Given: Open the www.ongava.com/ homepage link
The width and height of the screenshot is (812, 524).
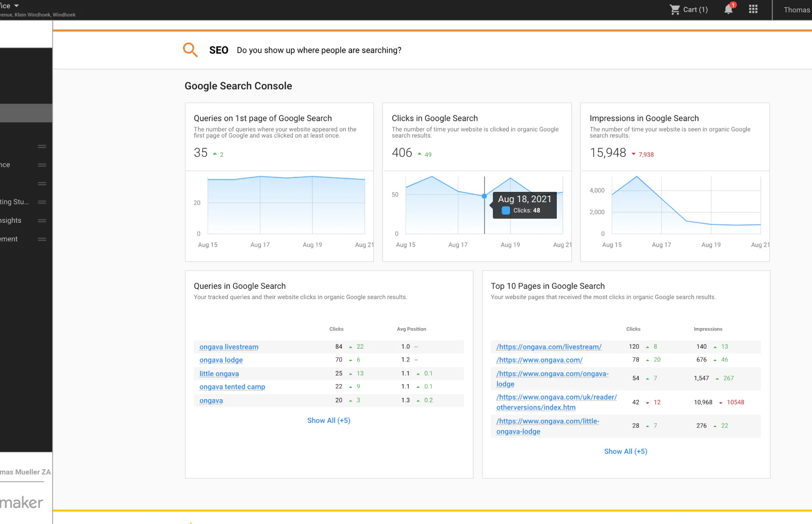Looking at the screenshot, I should [539, 360].
